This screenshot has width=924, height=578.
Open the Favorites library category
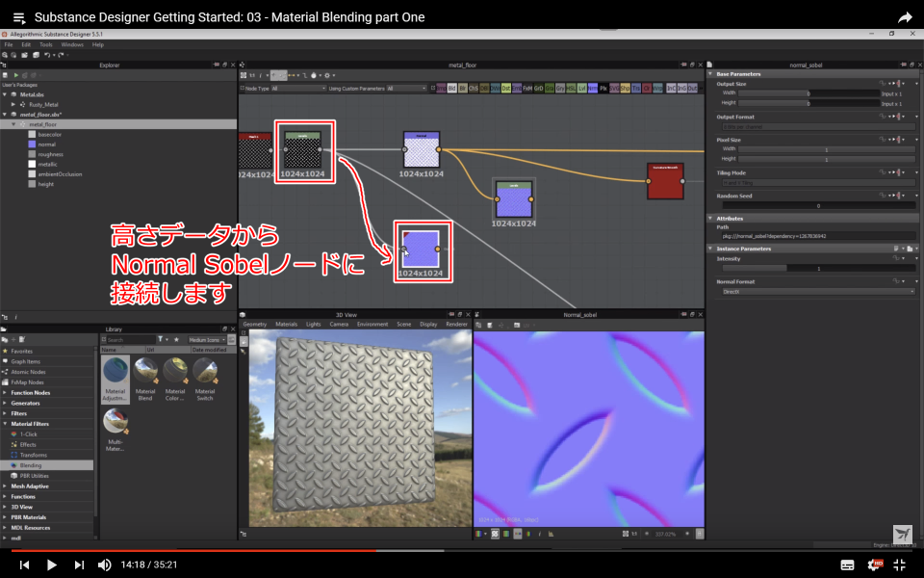click(21, 352)
